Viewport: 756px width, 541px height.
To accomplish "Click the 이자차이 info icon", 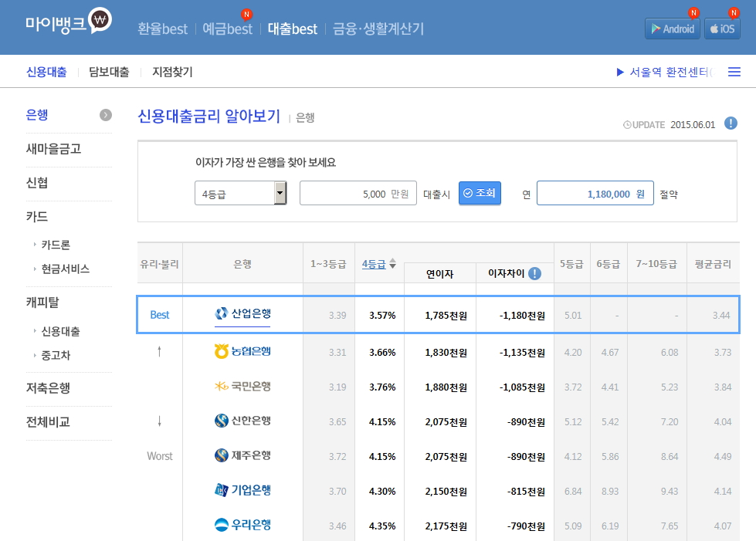I will 534,273.
